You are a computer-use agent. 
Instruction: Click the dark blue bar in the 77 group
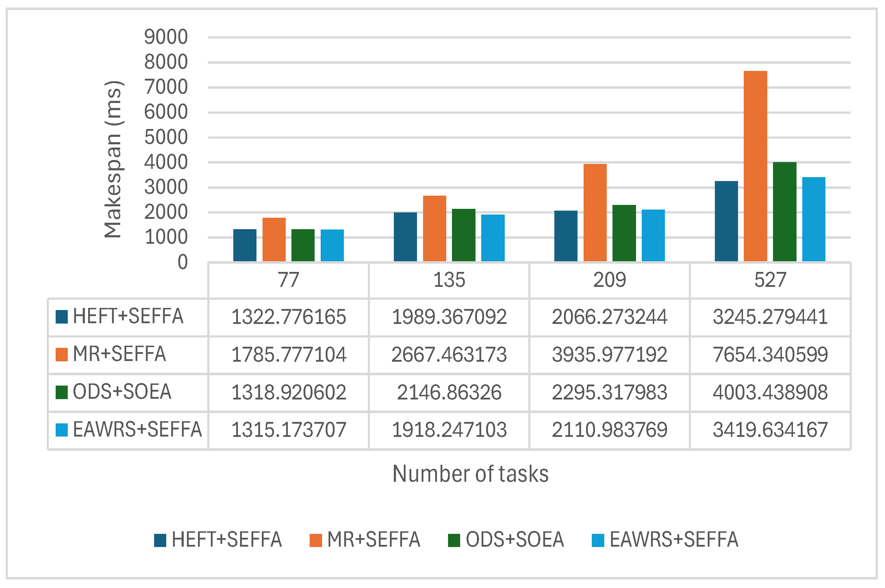(x=245, y=245)
